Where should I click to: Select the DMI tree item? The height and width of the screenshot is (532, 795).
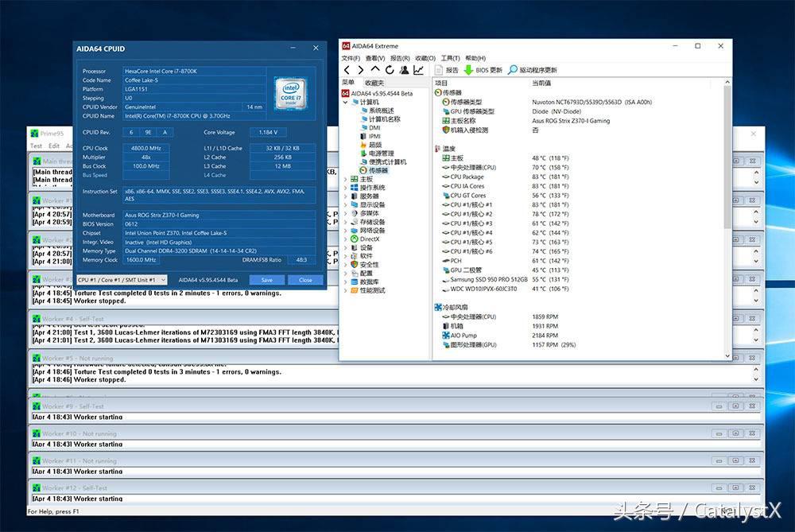(x=370, y=128)
